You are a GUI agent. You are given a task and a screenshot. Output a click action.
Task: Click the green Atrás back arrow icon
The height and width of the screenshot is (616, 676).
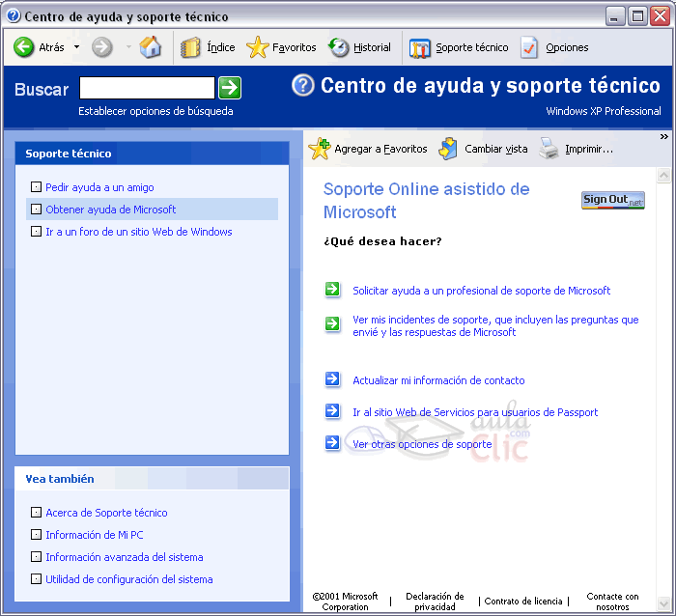pyautogui.click(x=24, y=47)
